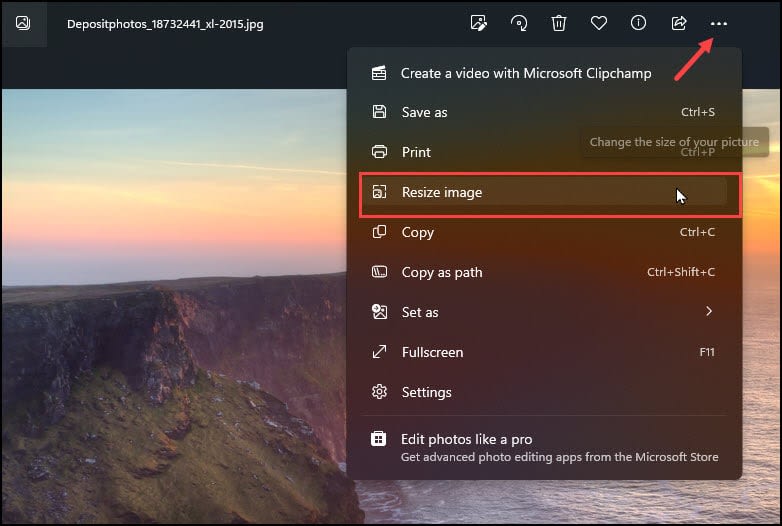Click Edit photos like a pro
The image size is (782, 526).
pyautogui.click(x=545, y=447)
